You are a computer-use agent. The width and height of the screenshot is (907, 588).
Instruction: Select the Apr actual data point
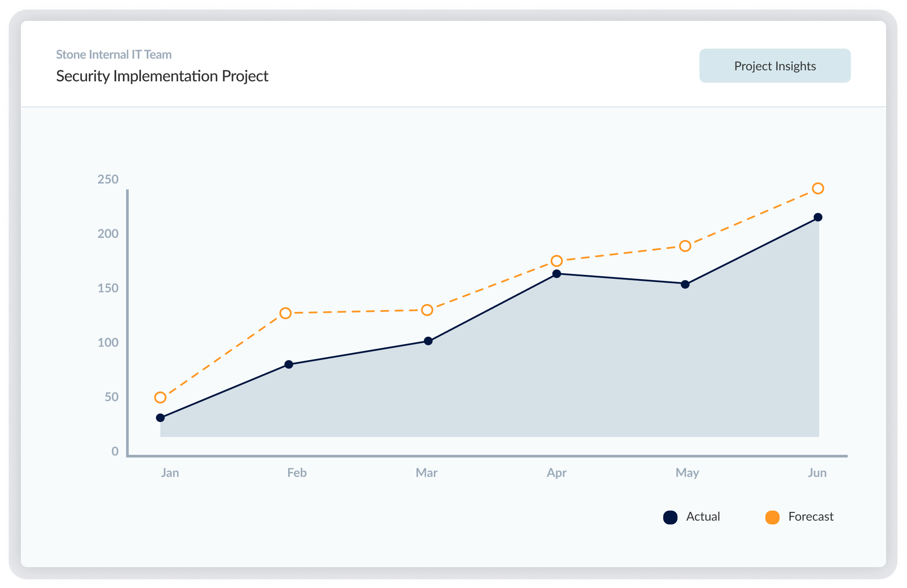pos(557,274)
